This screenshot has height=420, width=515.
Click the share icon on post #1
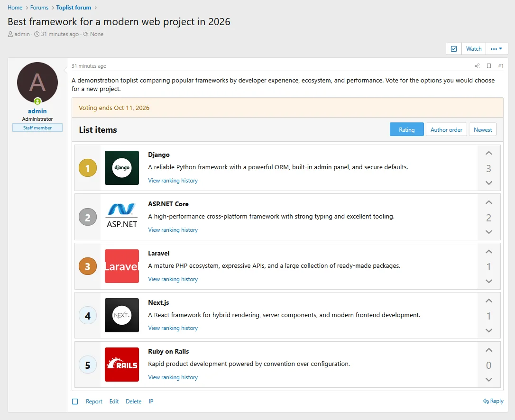pyautogui.click(x=477, y=66)
